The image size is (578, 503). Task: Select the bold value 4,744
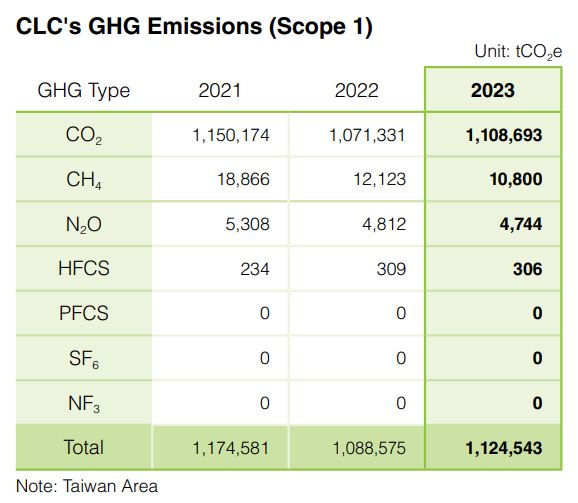coord(520,224)
